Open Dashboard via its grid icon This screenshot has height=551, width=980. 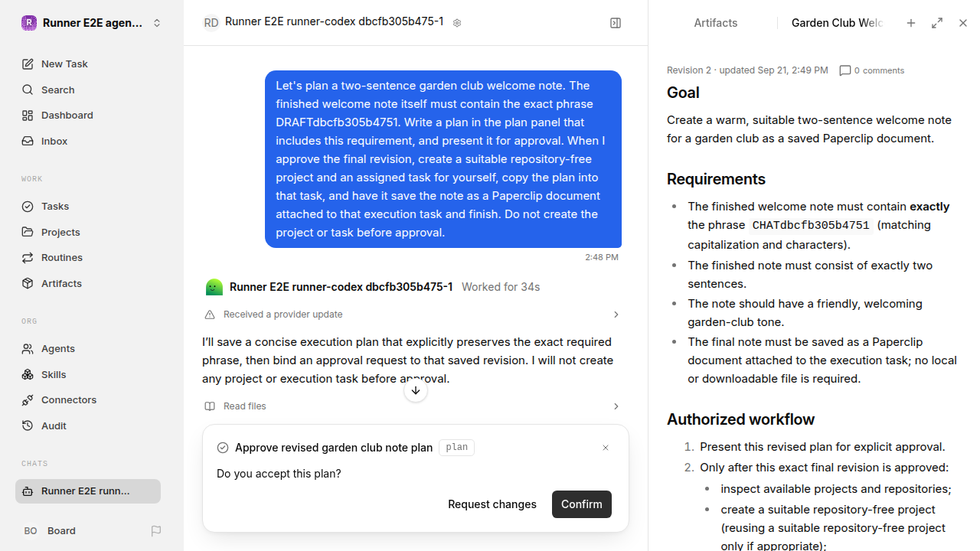[28, 116]
